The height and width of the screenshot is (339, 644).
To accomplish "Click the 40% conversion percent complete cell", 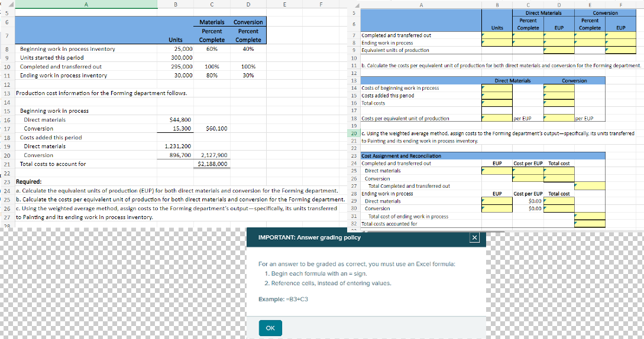I will [x=248, y=49].
